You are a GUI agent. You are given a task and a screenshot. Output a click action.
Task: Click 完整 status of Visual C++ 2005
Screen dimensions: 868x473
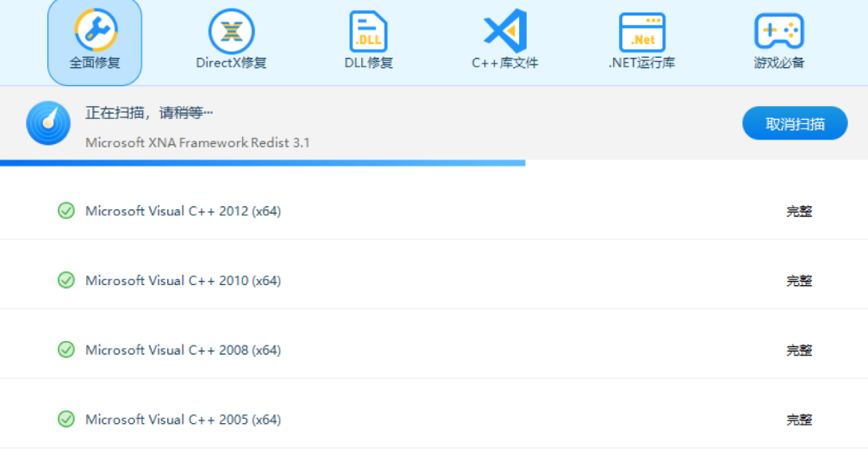[x=799, y=420]
